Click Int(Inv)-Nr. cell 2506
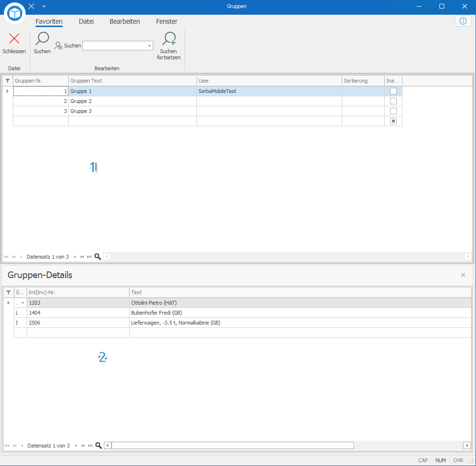Viewport: 476px width, 466px height. (x=78, y=323)
